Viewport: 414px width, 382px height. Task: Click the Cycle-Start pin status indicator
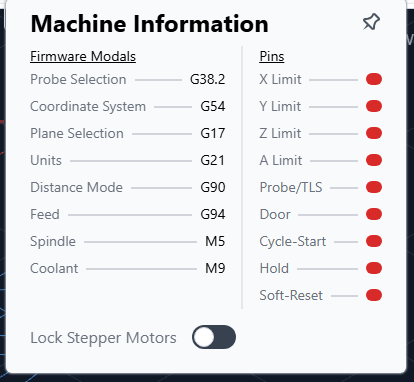pyautogui.click(x=374, y=241)
